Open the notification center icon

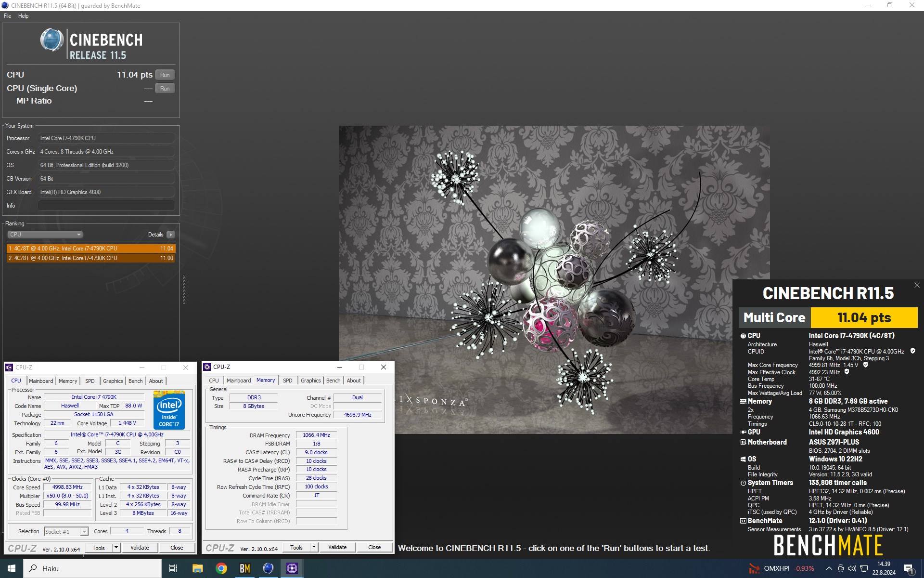pyautogui.click(x=909, y=568)
